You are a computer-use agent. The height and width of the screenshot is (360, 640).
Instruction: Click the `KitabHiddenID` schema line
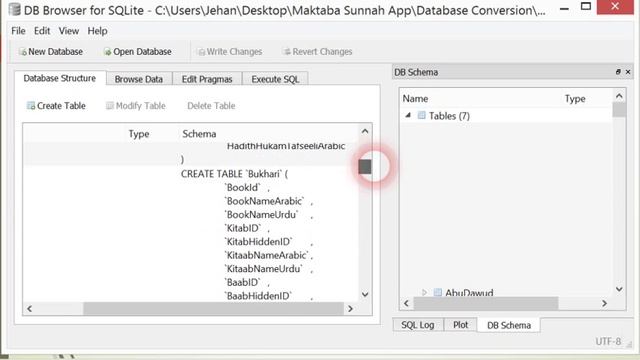click(268, 242)
